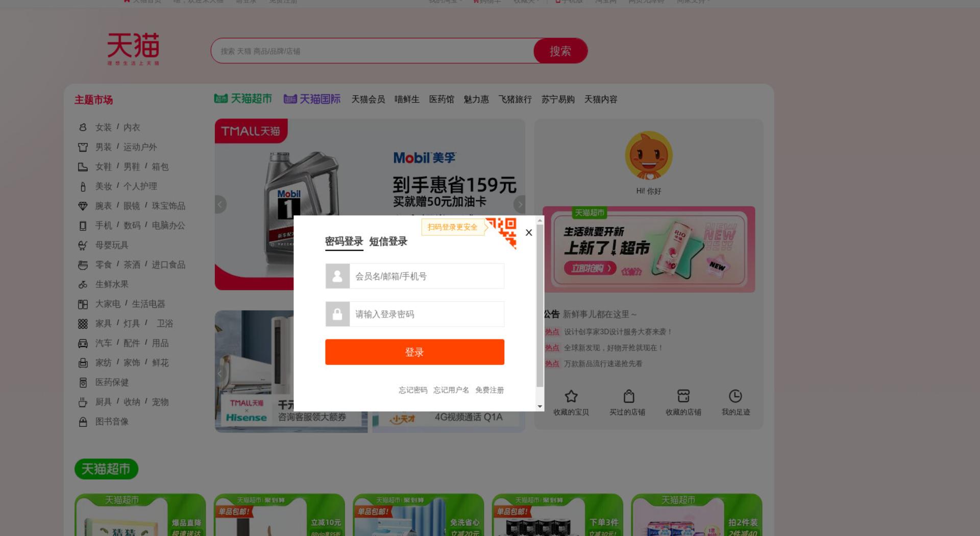Image resolution: width=980 pixels, height=536 pixels.
Task: Switch to 短信登录 tab
Action: tap(388, 241)
